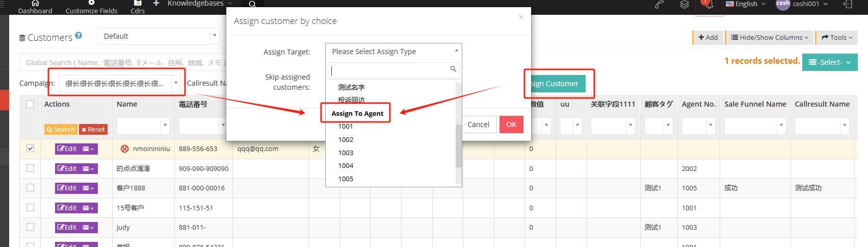Select agent 1004 in the list
The height and width of the screenshot is (247, 868).
coord(346,165)
